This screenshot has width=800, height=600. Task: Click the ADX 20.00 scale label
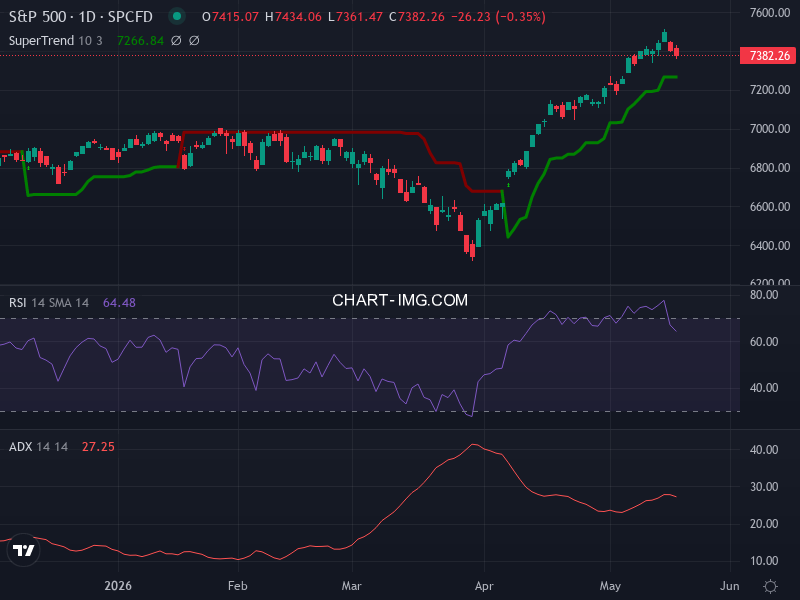click(x=764, y=524)
